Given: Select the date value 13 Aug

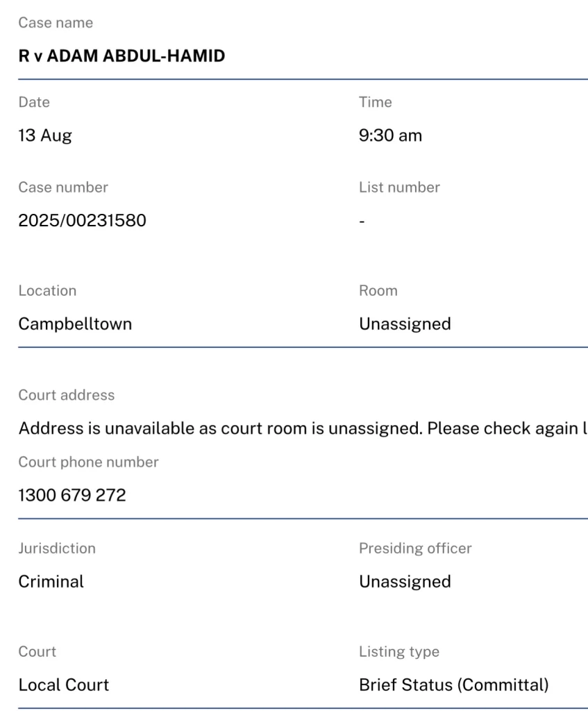Looking at the screenshot, I should 45,135.
